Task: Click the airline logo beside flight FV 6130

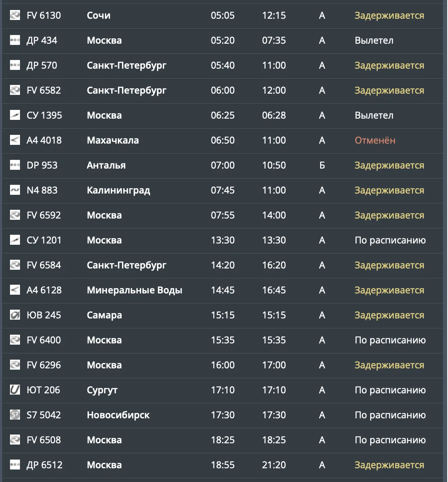Action: [x=15, y=15]
